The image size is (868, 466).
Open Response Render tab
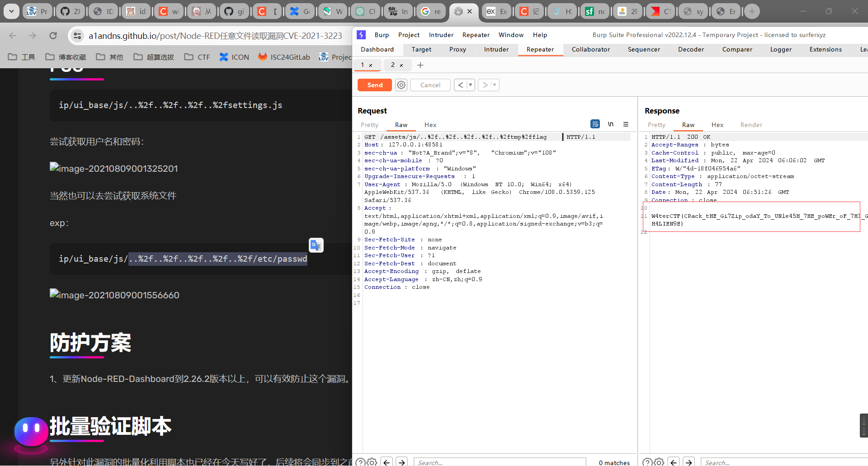tap(751, 125)
